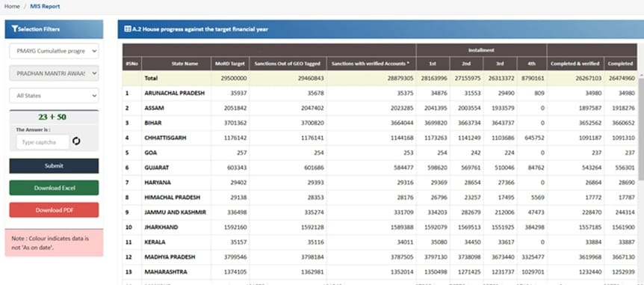Click the MoRD Target column header
Viewport: 644px width, 285px height.
click(x=230, y=64)
